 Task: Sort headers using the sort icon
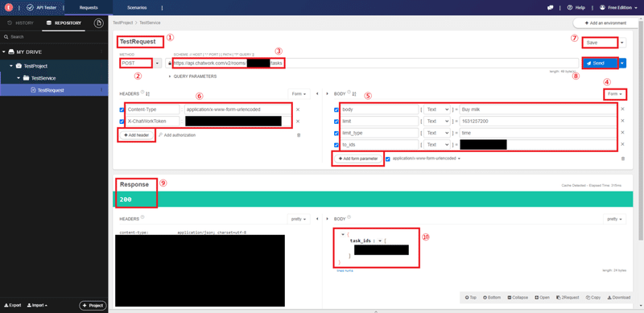[x=147, y=94]
